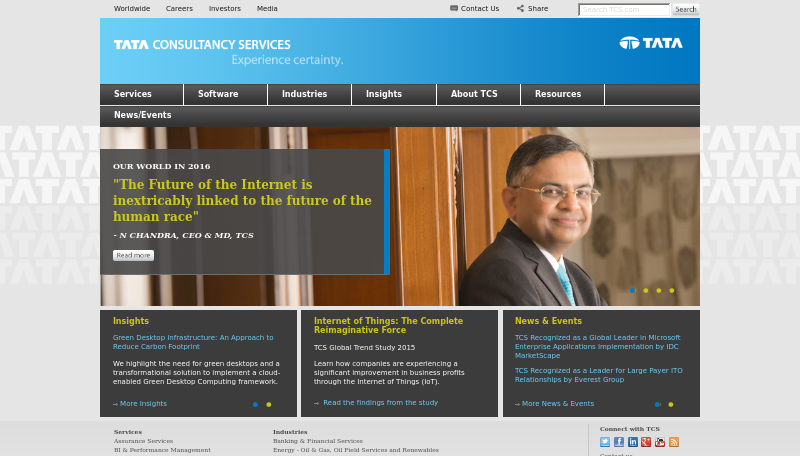The width and height of the screenshot is (800, 456).
Task: Follow the More News & Events link
Action: (x=558, y=403)
